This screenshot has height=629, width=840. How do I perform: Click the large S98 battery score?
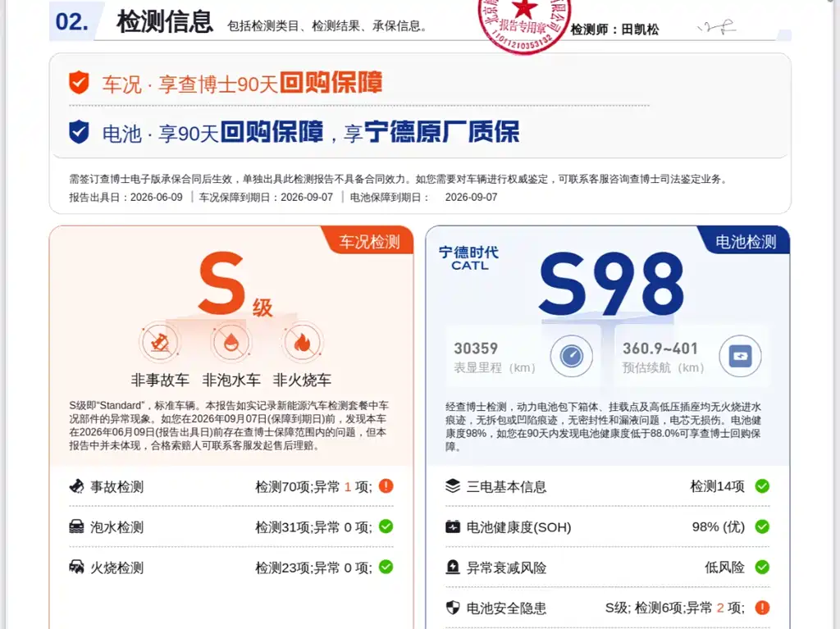(x=611, y=284)
